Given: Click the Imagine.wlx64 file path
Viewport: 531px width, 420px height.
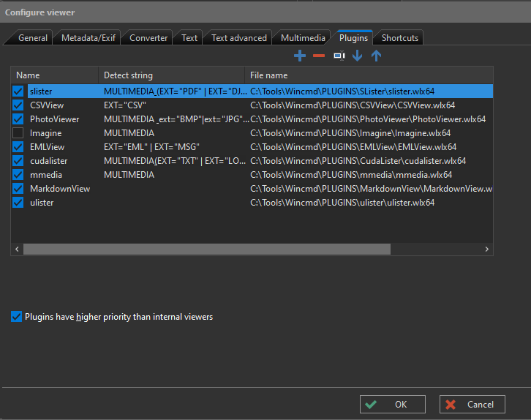Looking at the screenshot, I should pos(350,132).
